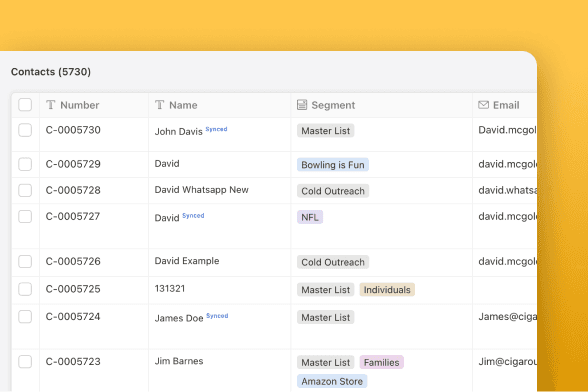
Task: Open the David Whatsapp New contact
Action: tap(201, 190)
